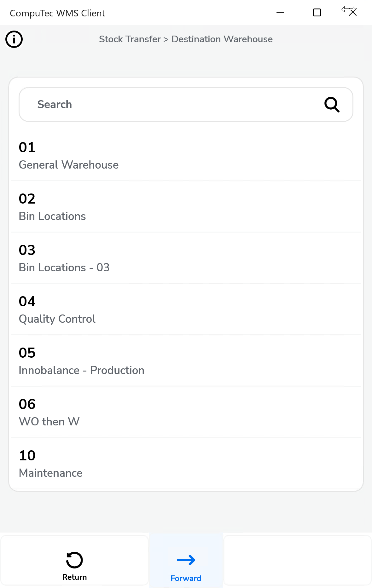Click the Stock Transfer breadcrumb header

click(186, 39)
